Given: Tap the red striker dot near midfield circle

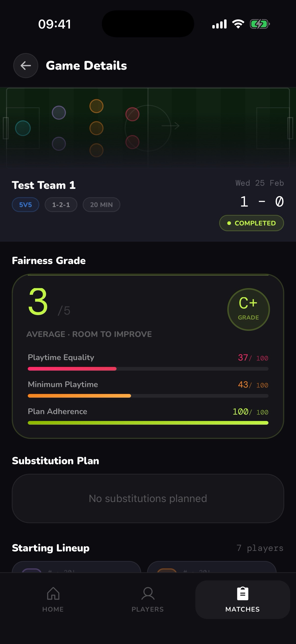Looking at the screenshot, I should (x=133, y=114).
